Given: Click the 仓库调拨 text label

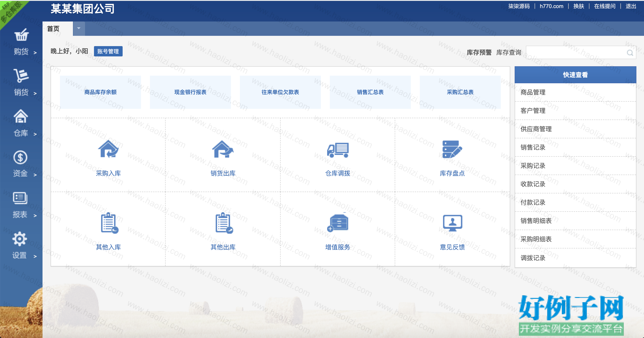Looking at the screenshot, I should click(338, 173).
